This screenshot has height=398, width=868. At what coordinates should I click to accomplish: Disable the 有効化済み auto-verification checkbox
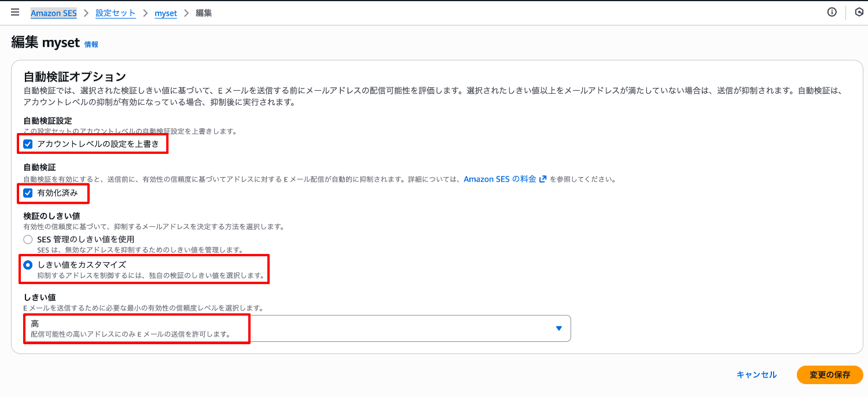point(28,194)
